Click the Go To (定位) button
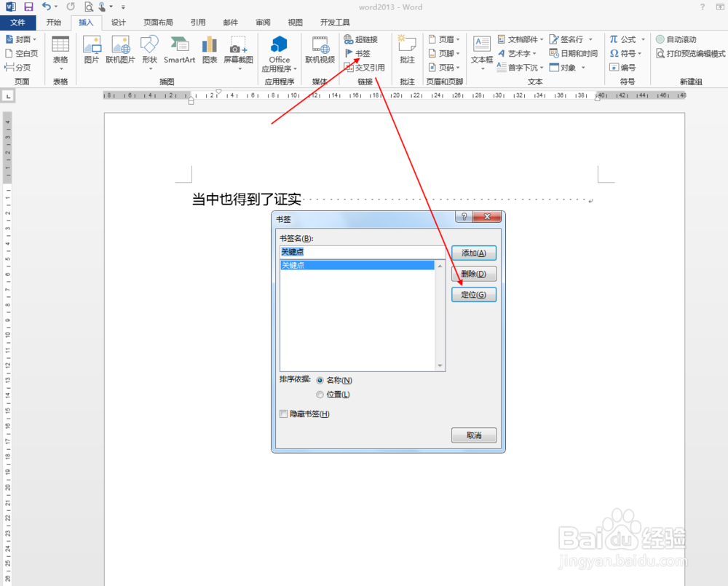Screen dimensions: 728x586 coord(474,295)
